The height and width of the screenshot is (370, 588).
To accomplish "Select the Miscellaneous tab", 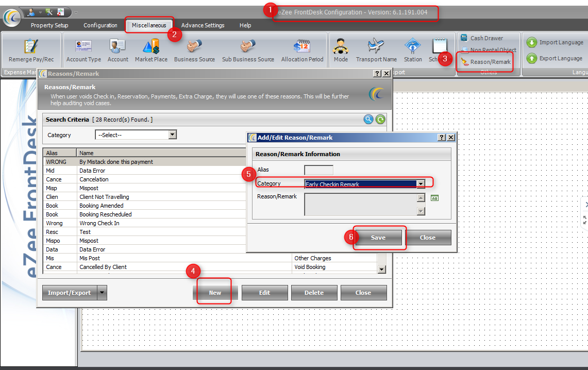I will (x=149, y=25).
